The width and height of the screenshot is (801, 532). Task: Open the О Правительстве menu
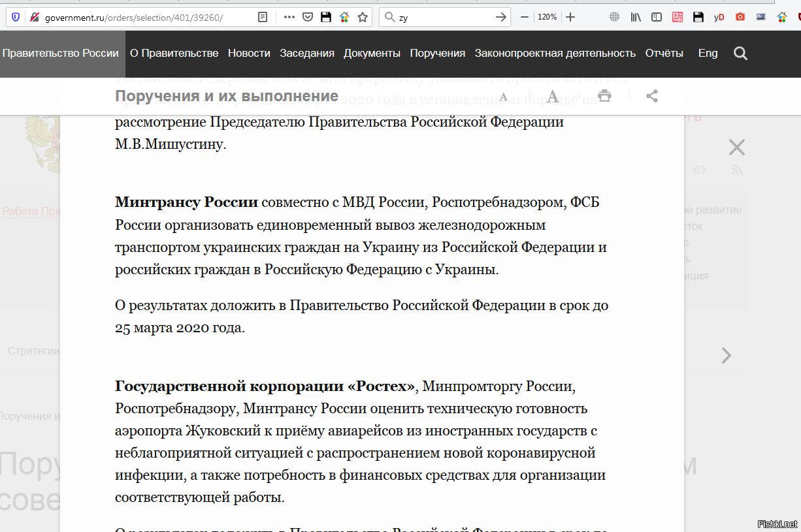[174, 54]
